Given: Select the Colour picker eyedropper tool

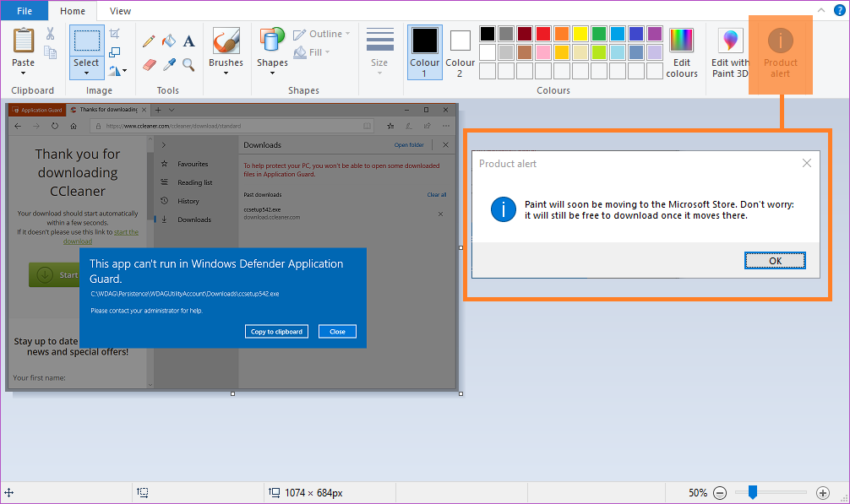Looking at the screenshot, I should click(x=169, y=65).
